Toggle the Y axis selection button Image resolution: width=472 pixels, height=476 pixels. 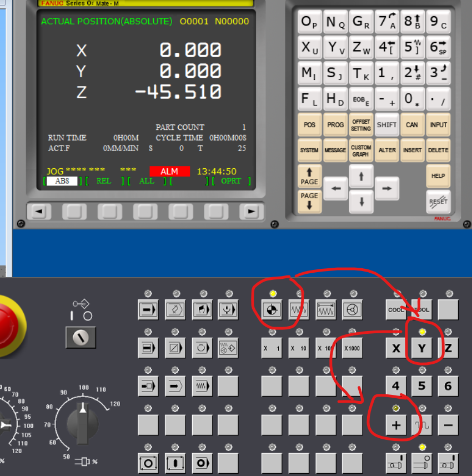coord(422,348)
